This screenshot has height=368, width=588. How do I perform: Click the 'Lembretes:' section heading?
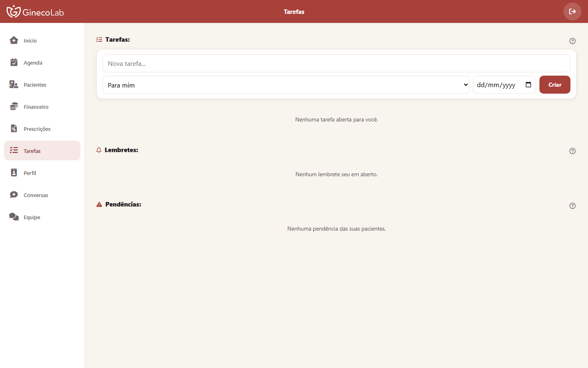[x=121, y=150]
